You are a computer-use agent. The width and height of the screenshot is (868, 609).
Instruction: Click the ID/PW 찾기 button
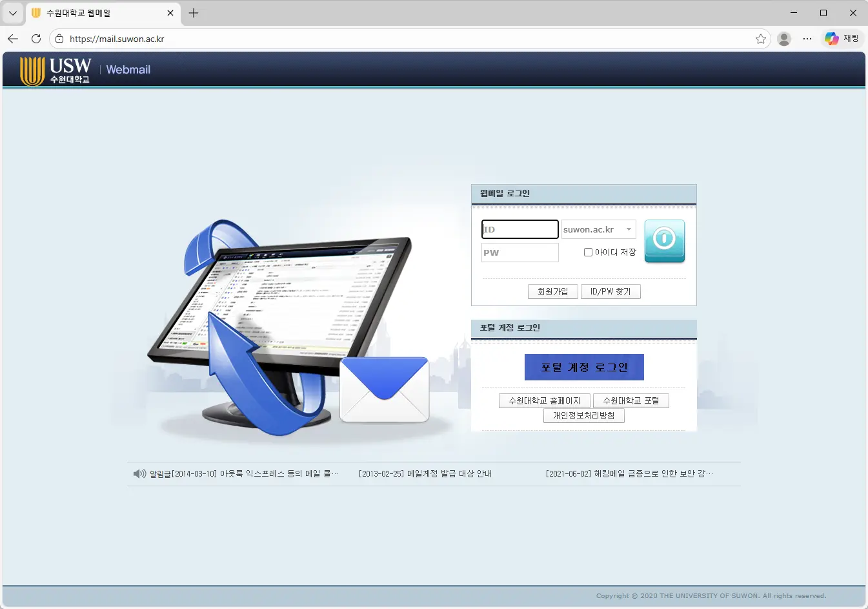click(x=611, y=291)
